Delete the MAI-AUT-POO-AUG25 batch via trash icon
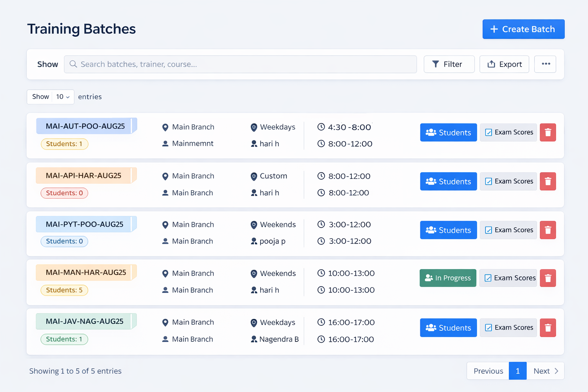This screenshot has height=392, width=588. point(547,132)
